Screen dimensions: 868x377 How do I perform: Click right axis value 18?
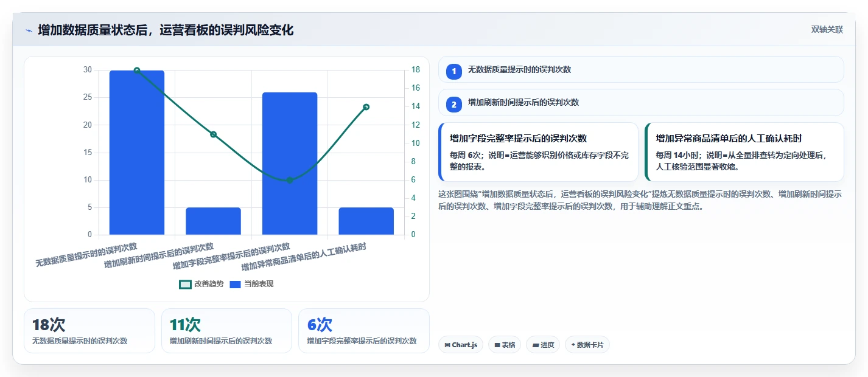tap(415, 70)
